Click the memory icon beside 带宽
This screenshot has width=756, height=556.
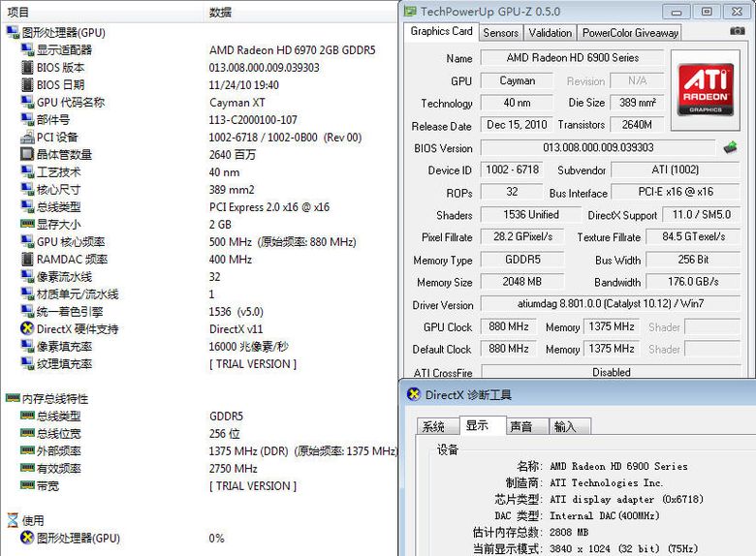pos(27,485)
